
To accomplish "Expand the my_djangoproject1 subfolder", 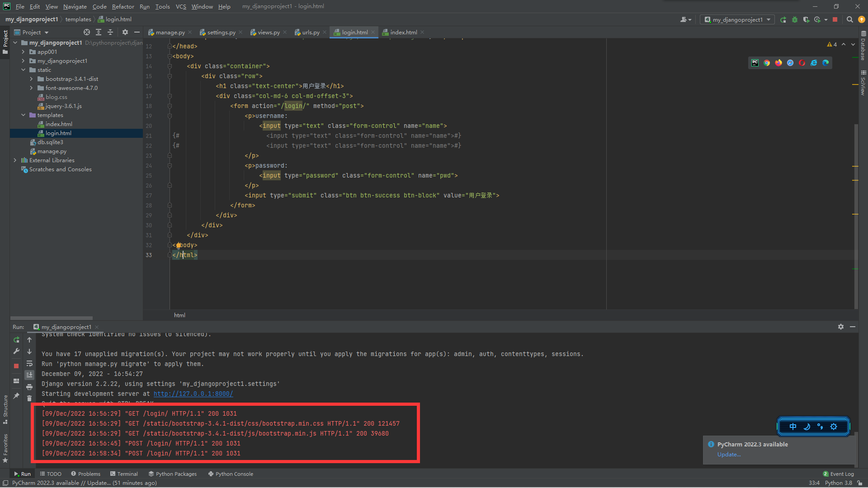I will click(23, 61).
